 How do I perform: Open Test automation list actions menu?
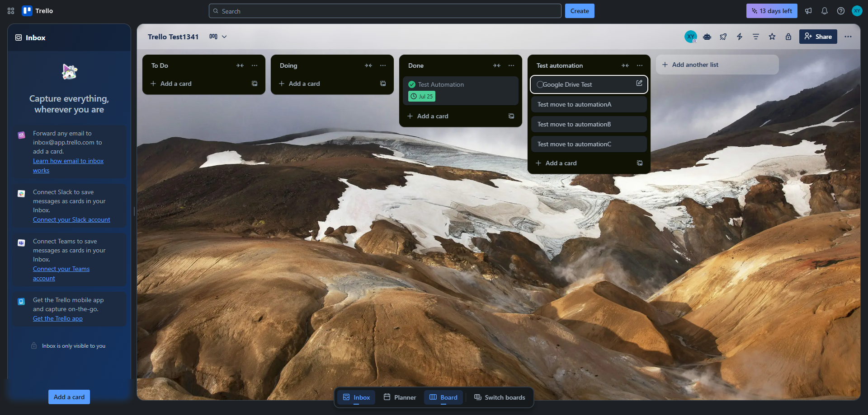(640, 65)
